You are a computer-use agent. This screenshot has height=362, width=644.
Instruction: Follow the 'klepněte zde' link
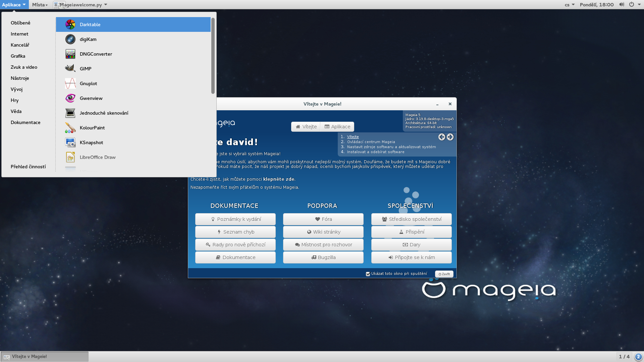point(279,179)
